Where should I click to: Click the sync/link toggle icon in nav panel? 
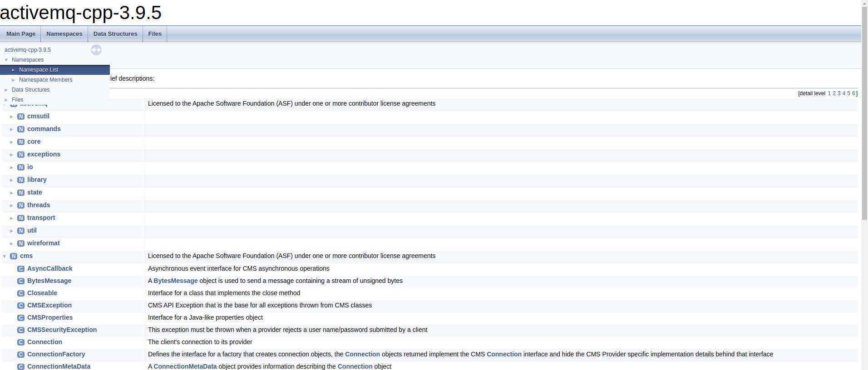pos(96,50)
